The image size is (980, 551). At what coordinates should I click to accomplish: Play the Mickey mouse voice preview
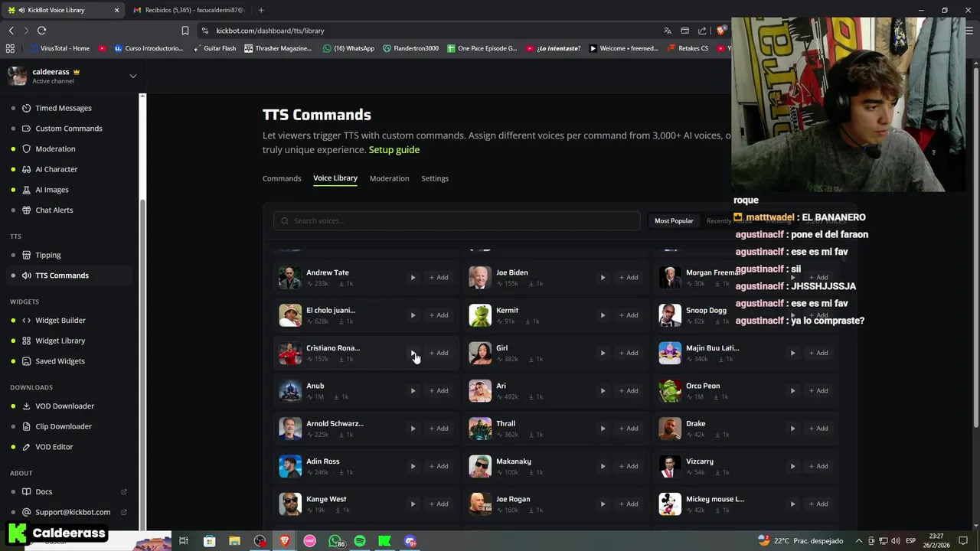[792, 504]
